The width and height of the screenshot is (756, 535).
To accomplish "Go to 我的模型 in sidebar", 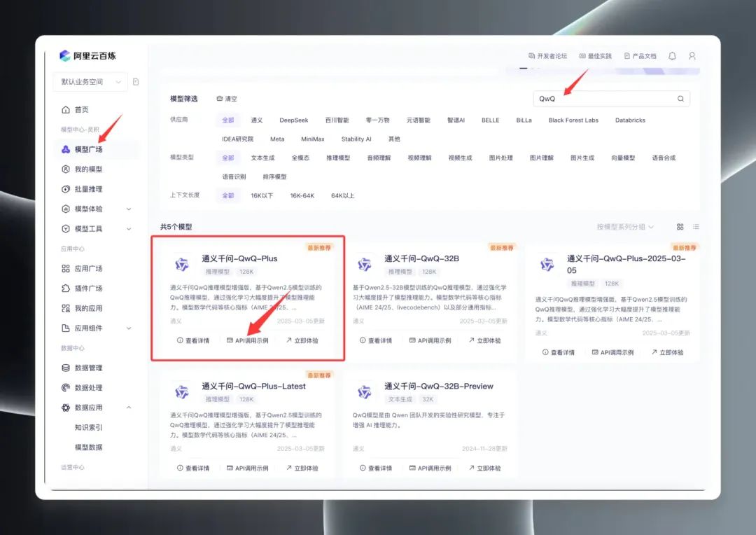I will (88, 169).
